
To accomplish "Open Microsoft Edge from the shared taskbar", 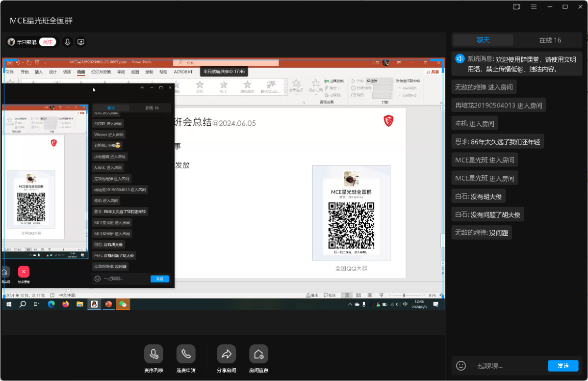I will coord(51,304).
